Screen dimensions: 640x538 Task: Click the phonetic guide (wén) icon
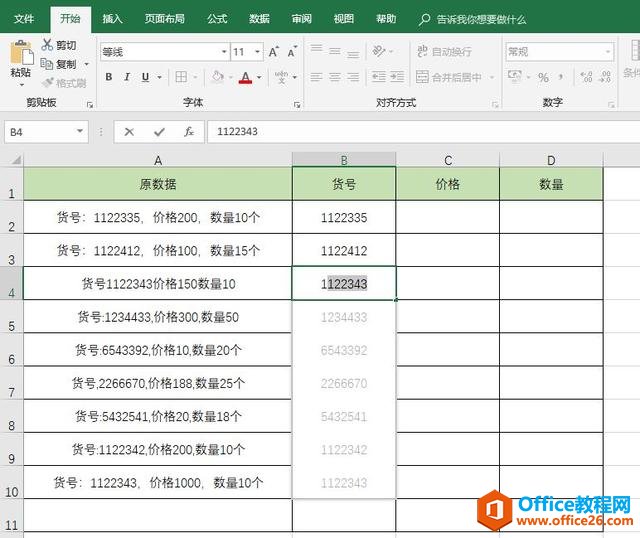coord(281,77)
